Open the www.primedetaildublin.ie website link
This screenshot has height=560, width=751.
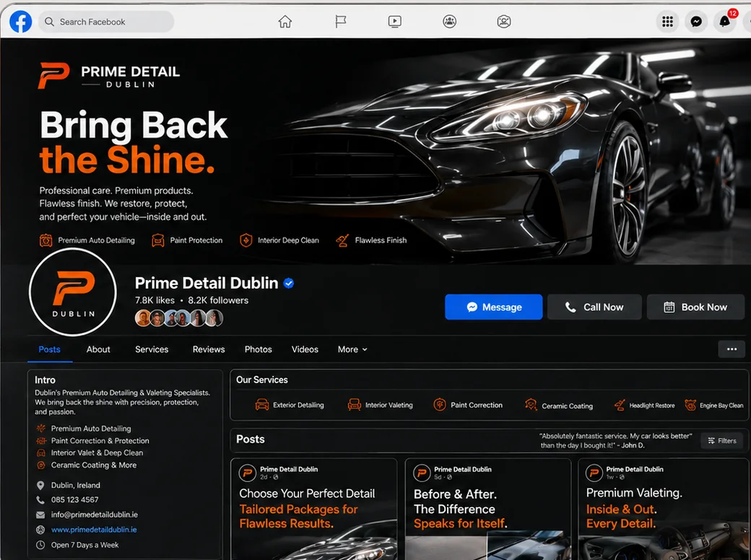click(94, 530)
